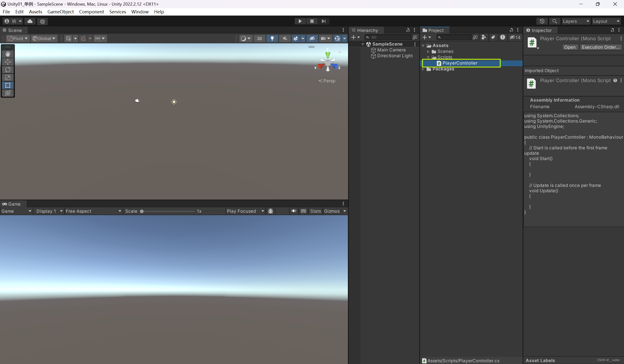Toggle Gizmos visibility in Game panel
This screenshot has height=364, width=624.
coord(332,211)
